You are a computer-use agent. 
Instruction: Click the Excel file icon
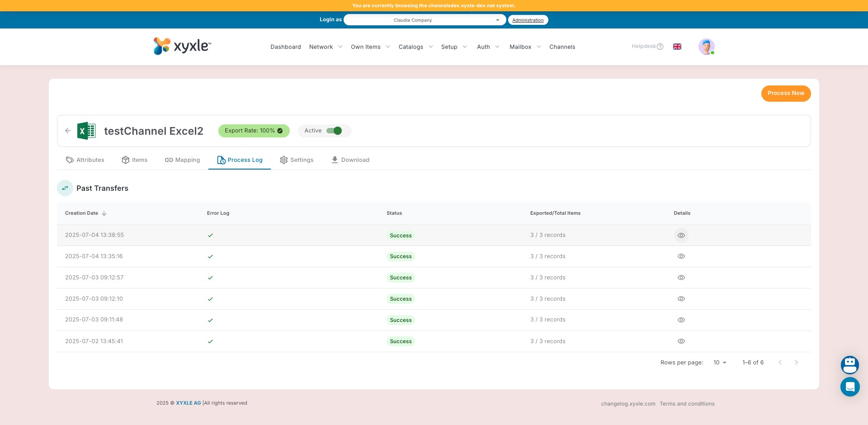click(86, 131)
